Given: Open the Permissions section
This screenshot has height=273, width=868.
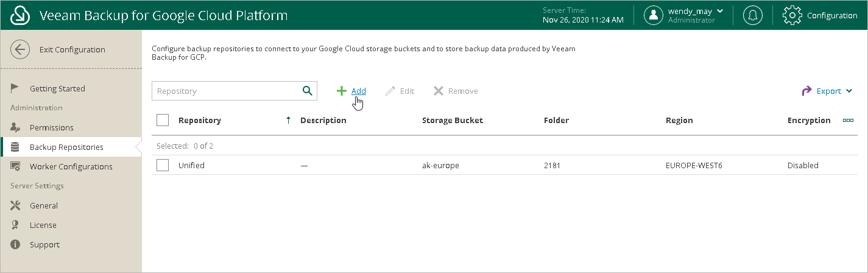Looking at the screenshot, I should [x=51, y=127].
